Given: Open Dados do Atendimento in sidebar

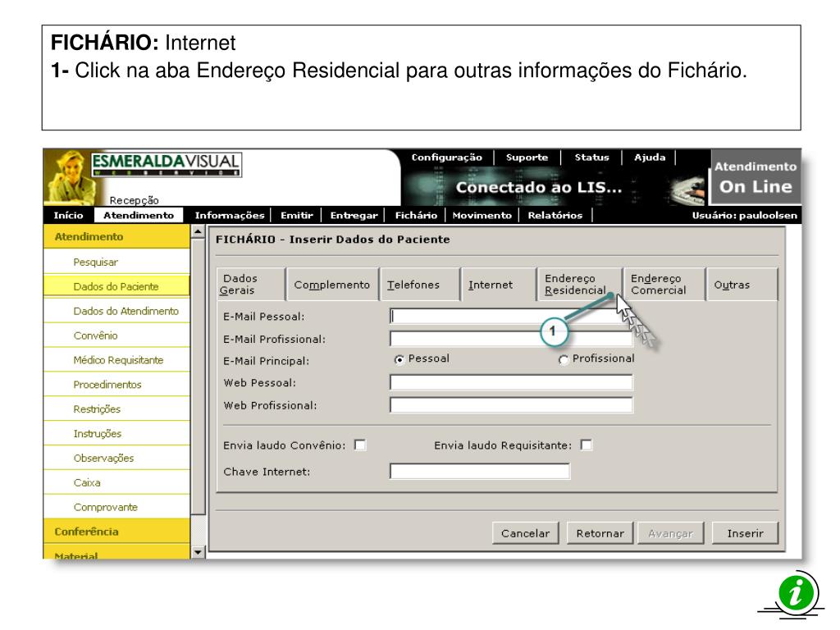Looking at the screenshot, I should [x=116, y=311].
